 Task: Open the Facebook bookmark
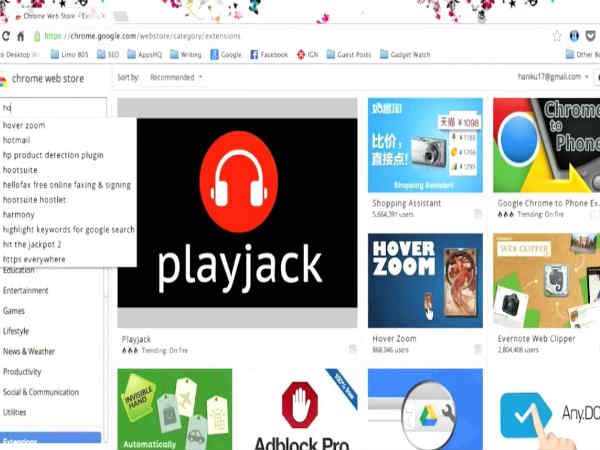point(269,54)
